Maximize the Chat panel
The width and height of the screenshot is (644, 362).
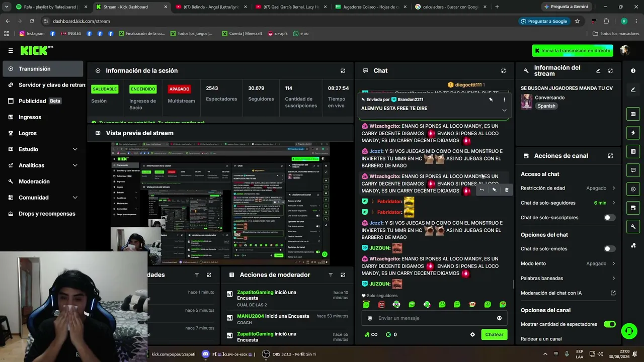[x=503, y=71]
